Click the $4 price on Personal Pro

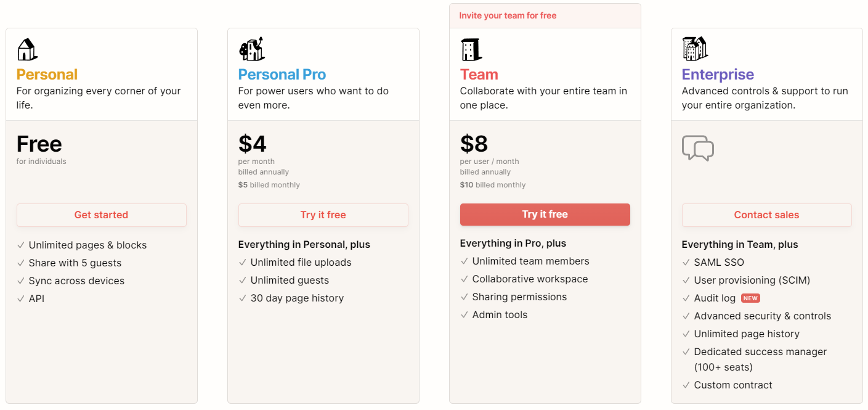(x=253, y=144)
